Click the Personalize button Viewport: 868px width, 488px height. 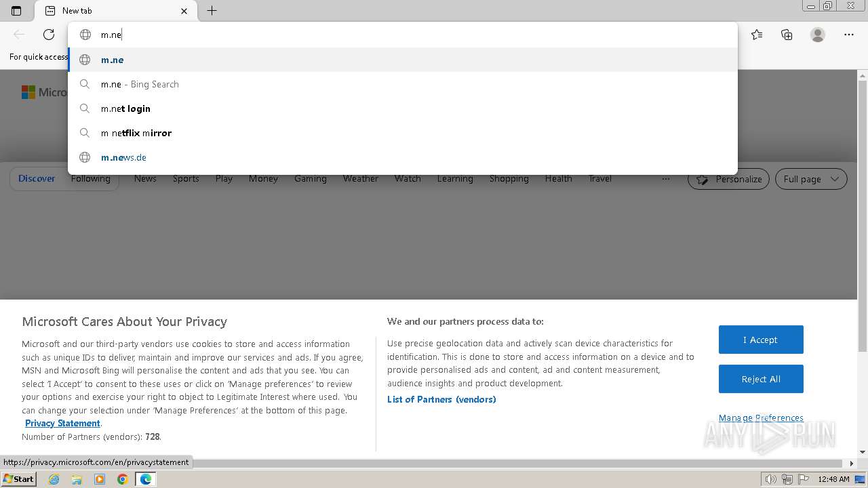[728, 179]
